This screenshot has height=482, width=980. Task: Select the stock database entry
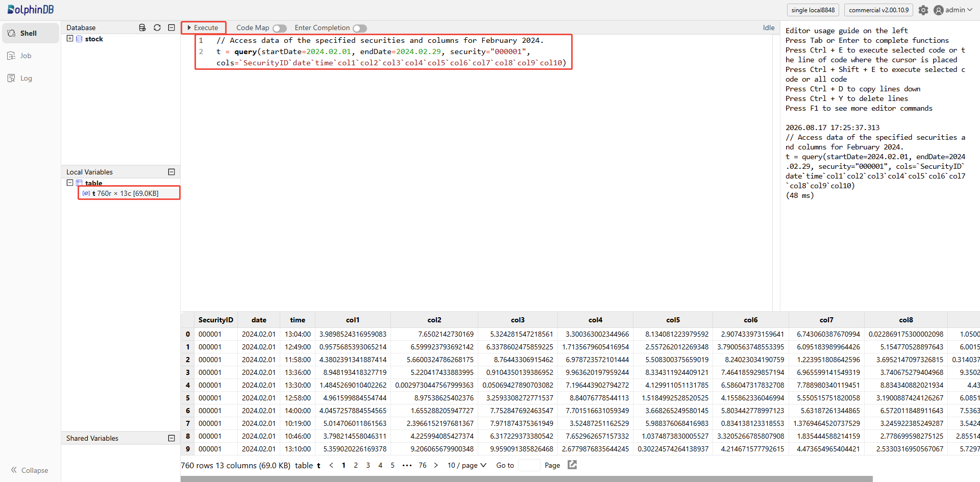point(94,39)
